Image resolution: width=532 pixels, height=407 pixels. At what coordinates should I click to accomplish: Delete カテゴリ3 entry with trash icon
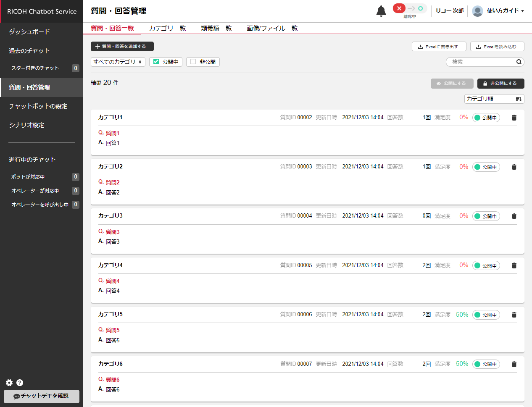[514, 216]
